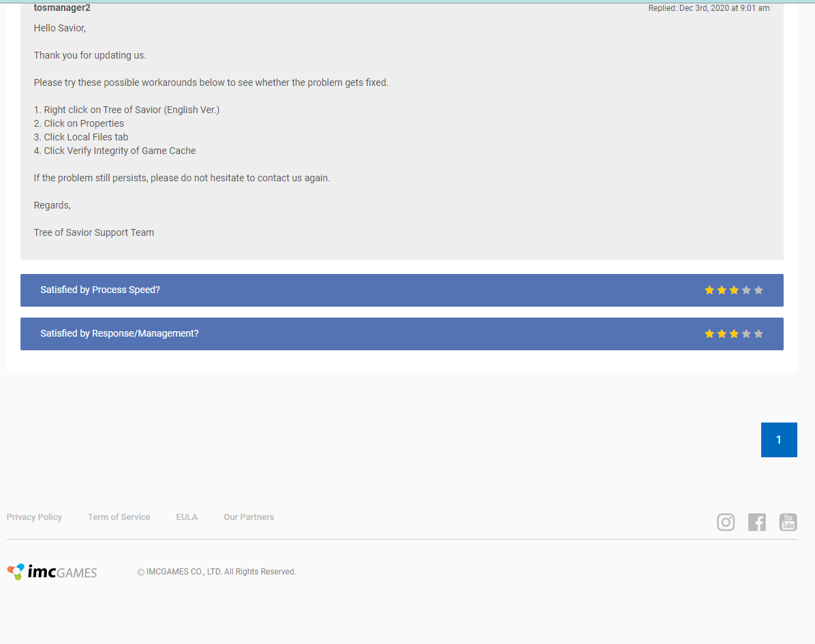This screenshot has width=815, height=644.
Task: Open the Term of Service link
Action: pos(119,517)
